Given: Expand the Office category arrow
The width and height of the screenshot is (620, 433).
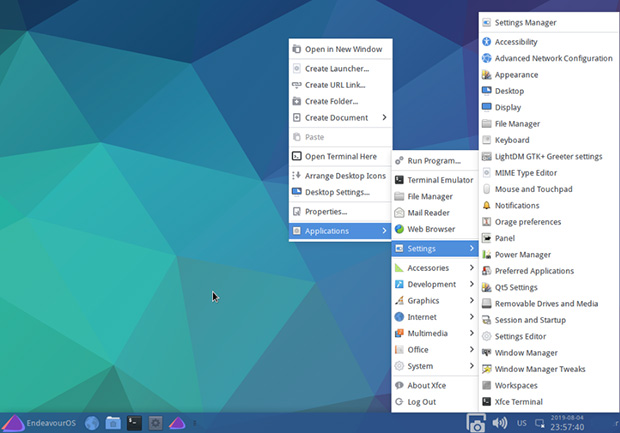Looking at the screenshot, I should click(471, 350).
